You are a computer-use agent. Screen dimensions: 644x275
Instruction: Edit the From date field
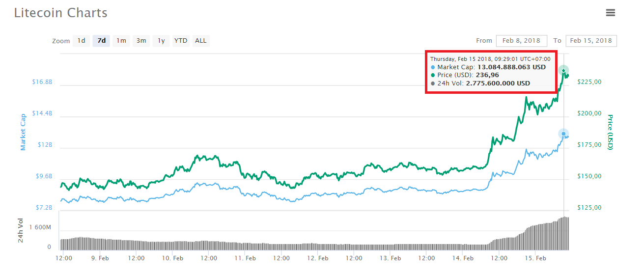(x=522, y=41)
